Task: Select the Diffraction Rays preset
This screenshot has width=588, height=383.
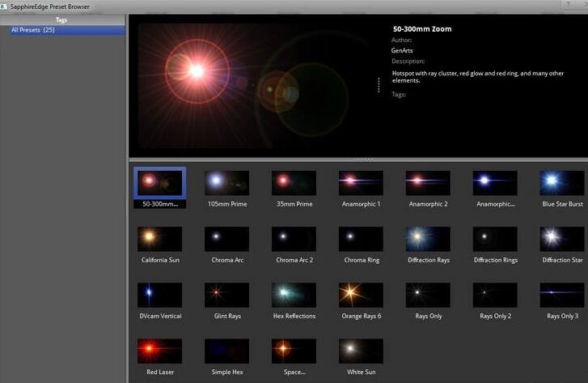Action: point(428,239)
